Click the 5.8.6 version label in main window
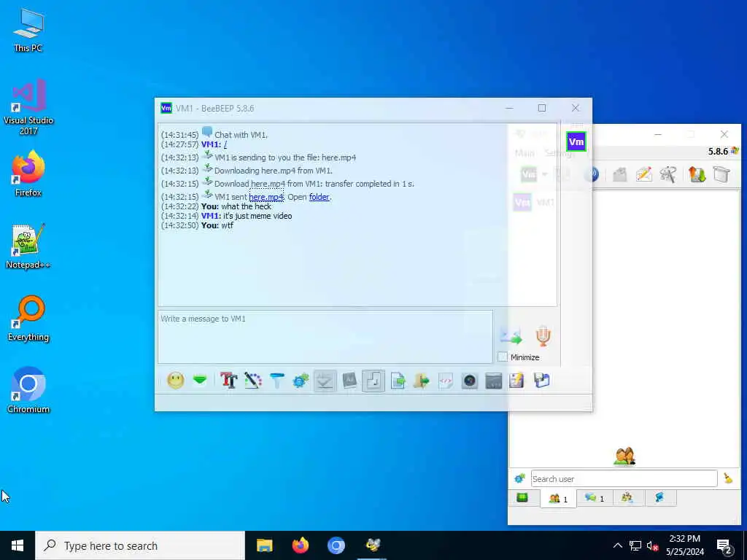 point(718,152)
